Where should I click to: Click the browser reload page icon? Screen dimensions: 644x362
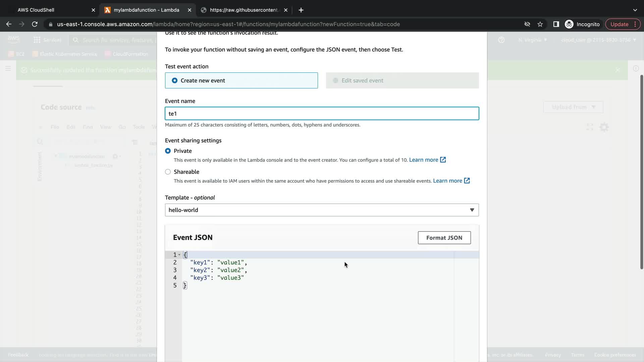(35, 24)
